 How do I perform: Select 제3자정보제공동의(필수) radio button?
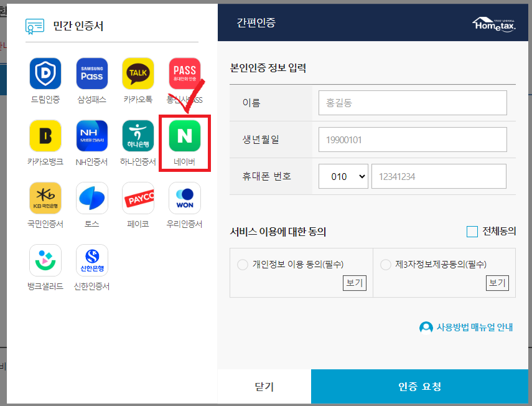point(386,265)
